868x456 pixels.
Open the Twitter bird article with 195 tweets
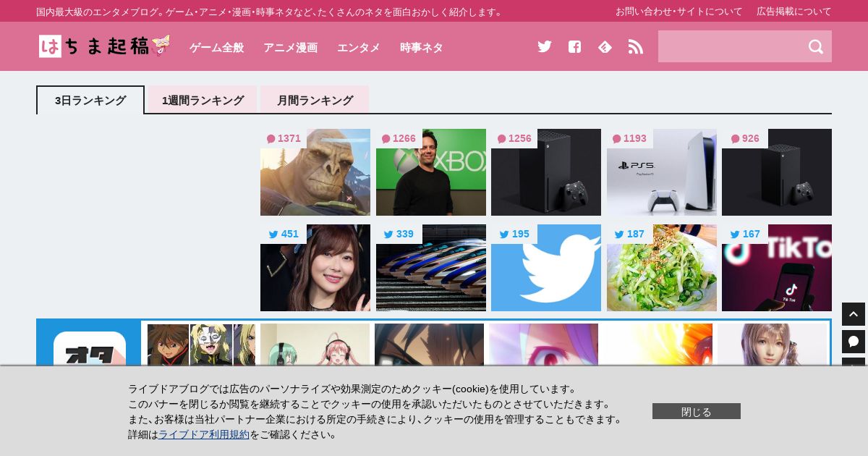(x=546, y=268)
